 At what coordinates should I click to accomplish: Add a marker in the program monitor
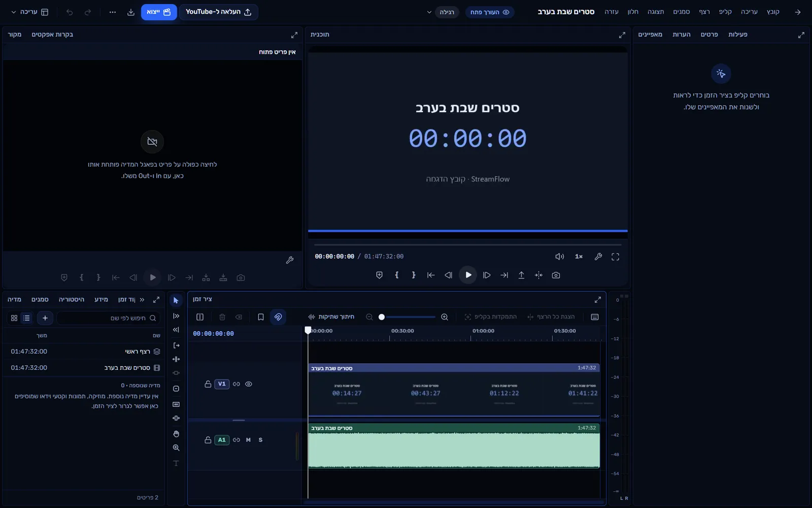pos(379,275)
